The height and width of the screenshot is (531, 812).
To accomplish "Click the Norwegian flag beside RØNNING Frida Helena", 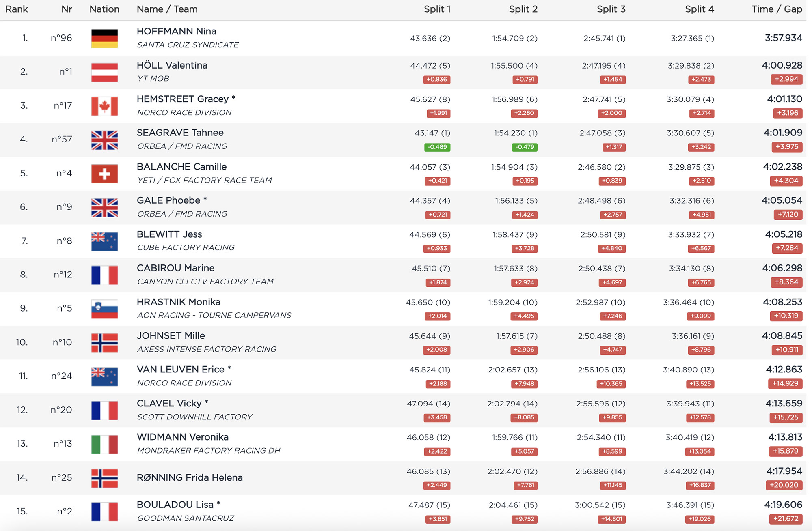I will pos(104,478).
